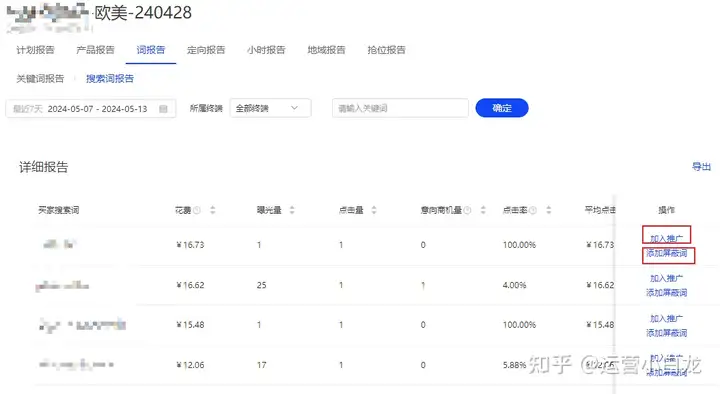Click the 所属终端 label
The image size is (720, 394).
[x=206, y=109]
